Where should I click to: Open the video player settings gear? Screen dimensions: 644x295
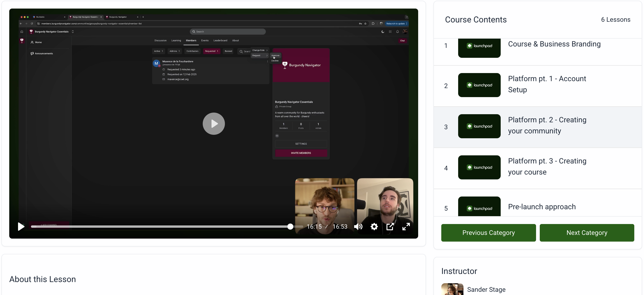(x=374, y=227)
